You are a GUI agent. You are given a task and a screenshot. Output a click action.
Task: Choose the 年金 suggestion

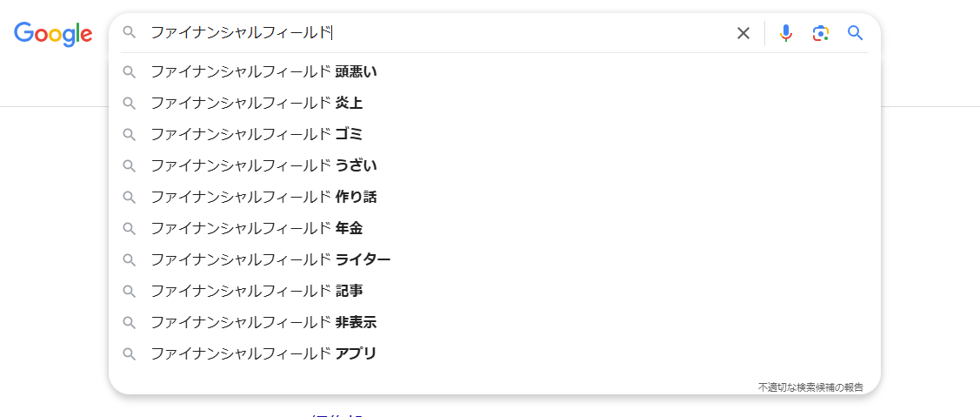coord(257,228)
